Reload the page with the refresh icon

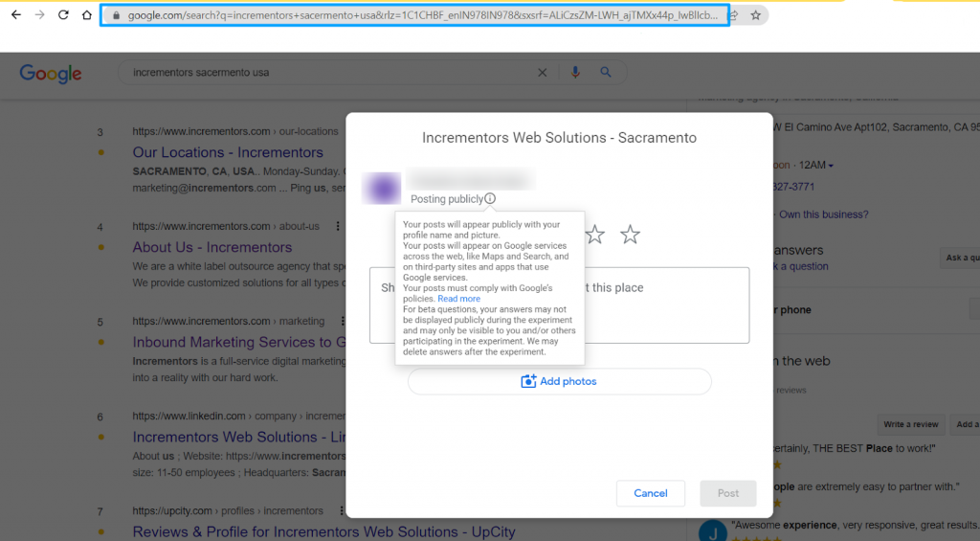coord(63,15)
